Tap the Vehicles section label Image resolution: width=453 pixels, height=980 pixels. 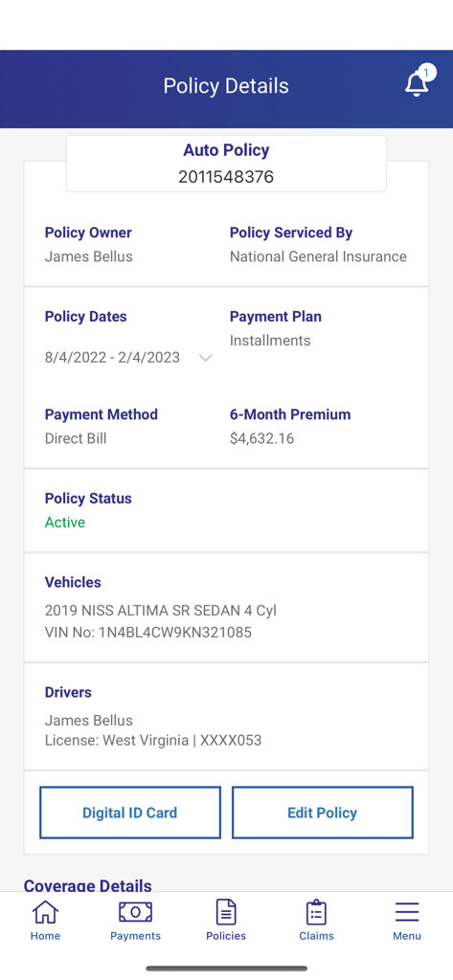(x=73, y=582)
